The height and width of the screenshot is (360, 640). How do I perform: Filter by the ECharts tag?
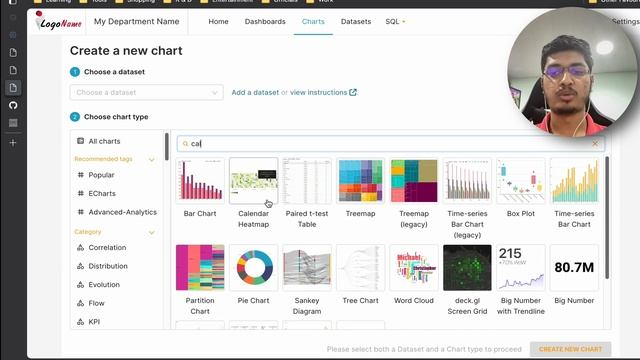[102, 193]
